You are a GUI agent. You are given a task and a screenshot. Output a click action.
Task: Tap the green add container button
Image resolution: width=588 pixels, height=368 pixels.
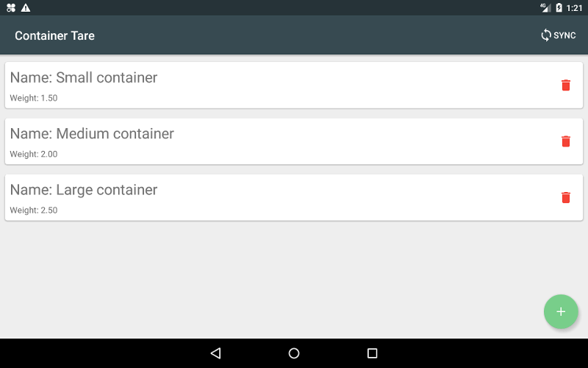pos(561,311)
